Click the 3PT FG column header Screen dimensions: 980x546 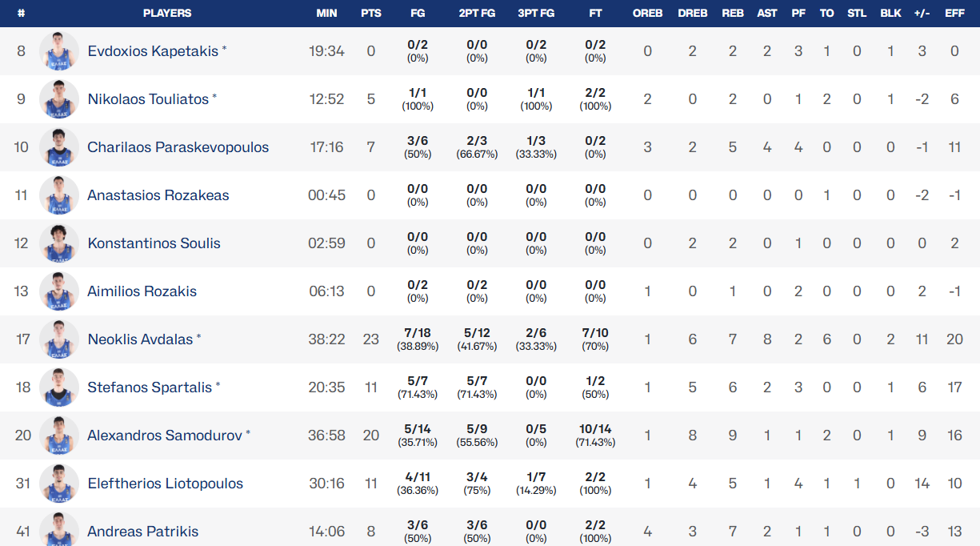(536, 13)
